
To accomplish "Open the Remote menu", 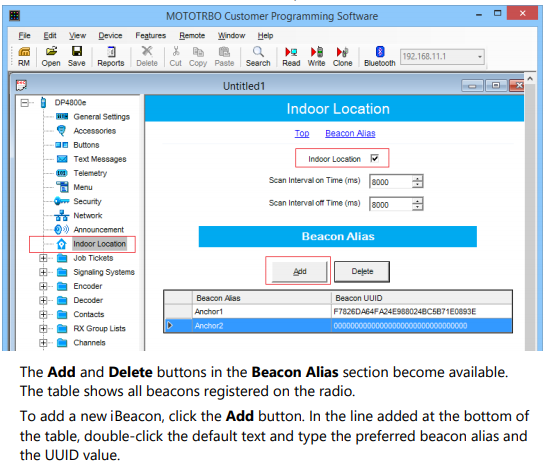I will tap(192, 35).
